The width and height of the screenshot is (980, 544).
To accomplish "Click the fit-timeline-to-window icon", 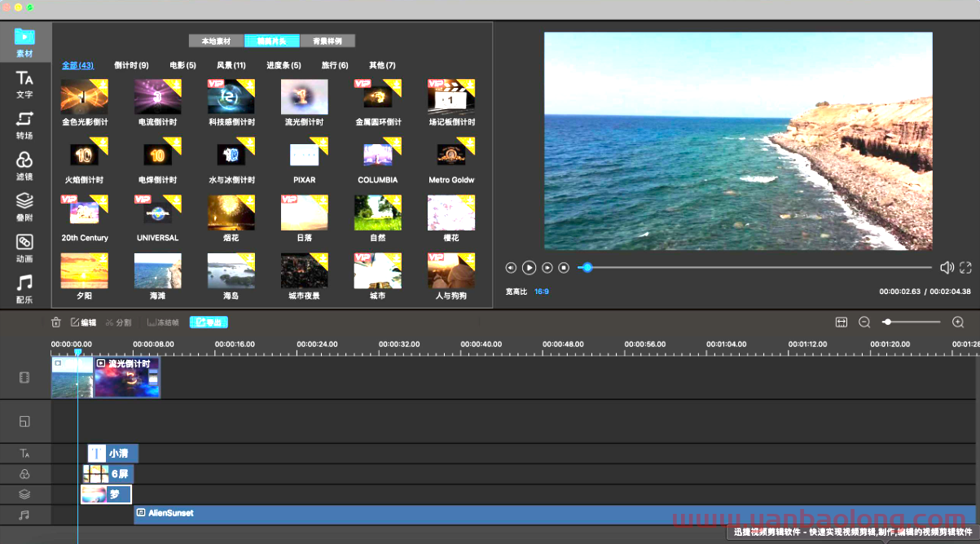I will coord(842,322).
